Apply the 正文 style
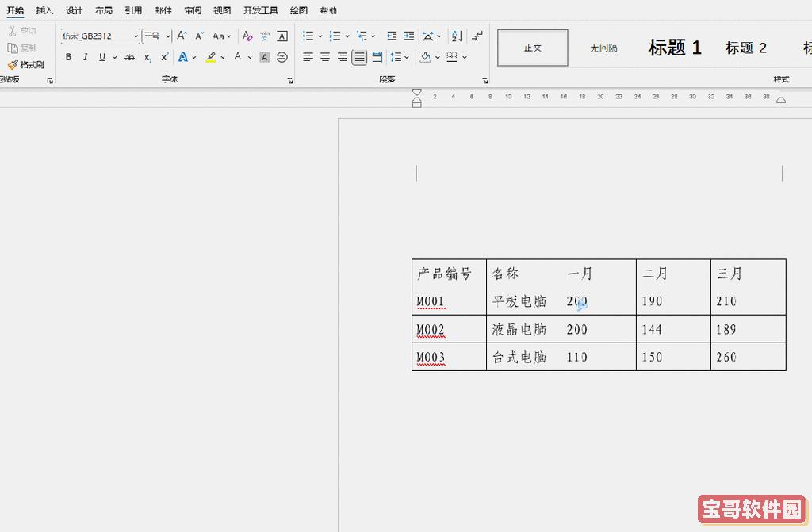Screen dimensions: 812x532 point(532,48)
